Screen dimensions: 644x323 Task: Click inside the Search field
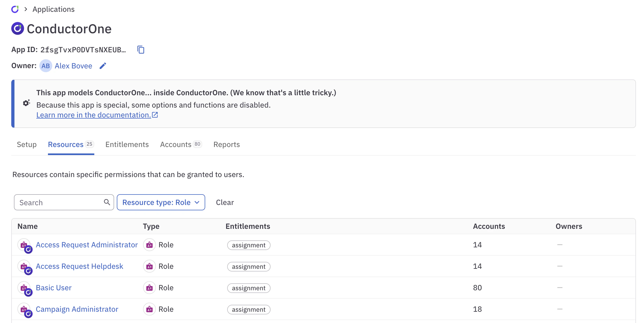(x=59, y=202)
